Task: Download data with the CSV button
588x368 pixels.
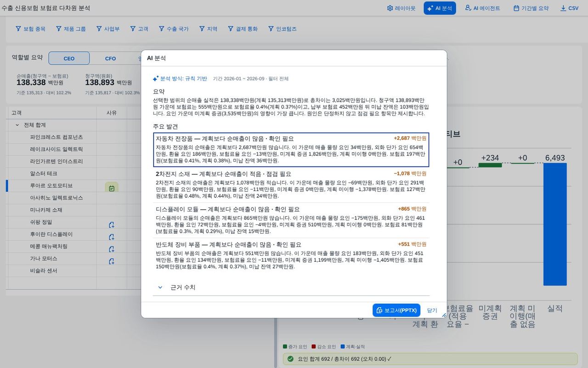Action: [x=570, y=8]
